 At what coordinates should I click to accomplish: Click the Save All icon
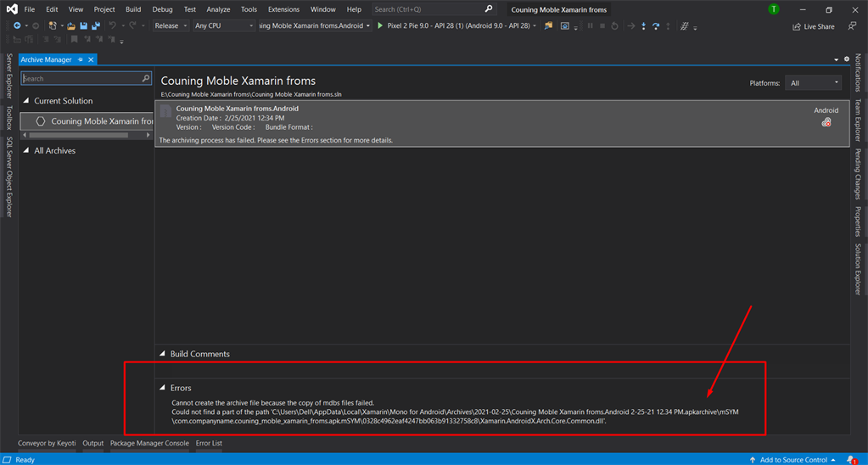click(x=96, y=25)
